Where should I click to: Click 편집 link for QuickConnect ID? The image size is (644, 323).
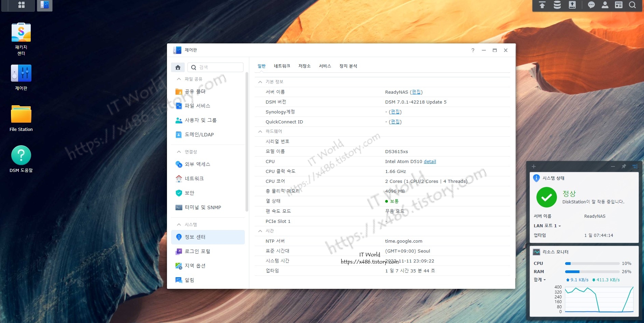[x=395, y=122]
